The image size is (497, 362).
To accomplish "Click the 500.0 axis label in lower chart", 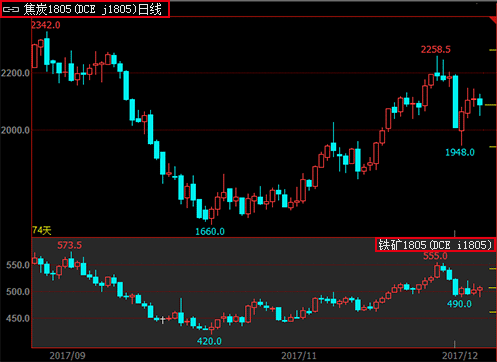I will coord(18,292).
